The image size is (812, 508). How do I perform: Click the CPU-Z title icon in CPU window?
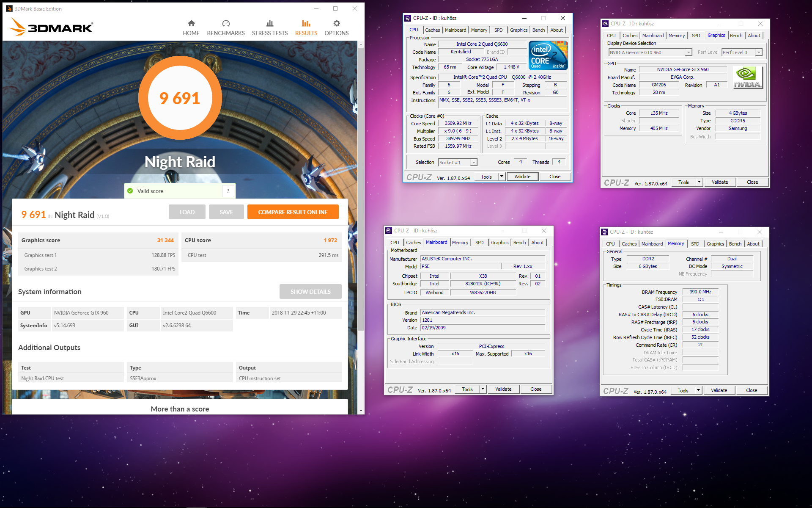[408, 18]
